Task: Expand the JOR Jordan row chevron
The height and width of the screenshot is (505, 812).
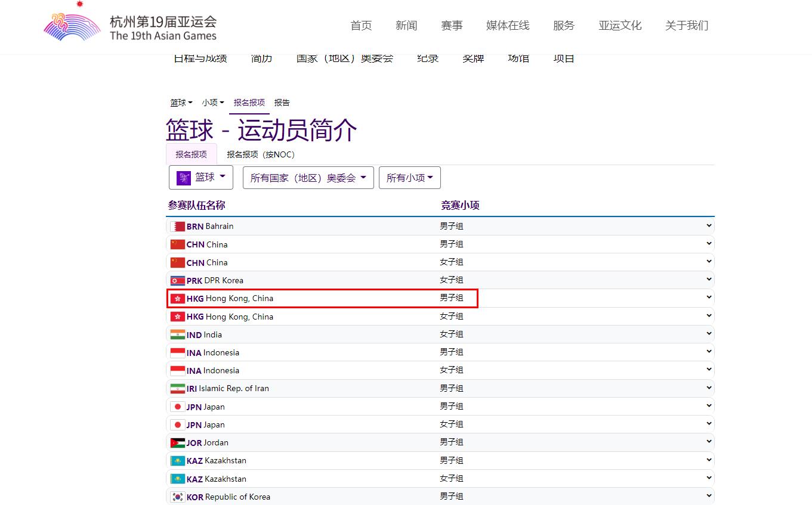Action: coord(709,442)
